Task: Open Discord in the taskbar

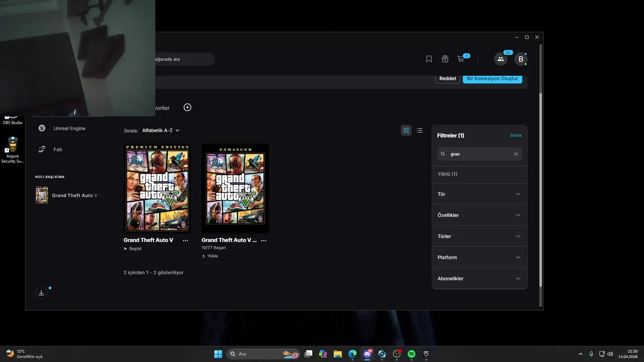Action: click(x=367, y=354)
